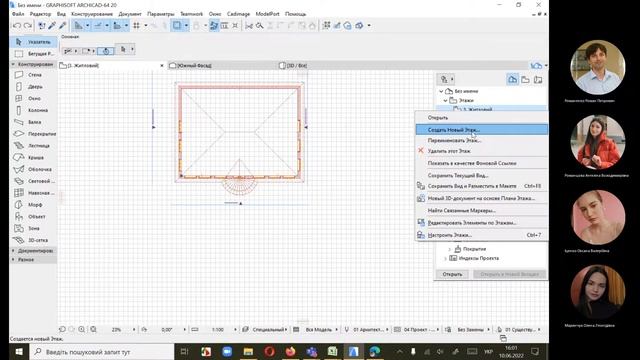The width and height of the screenshot is (640, 360).
Task: Open the 01 Архитект... pen set dropdown
Action: pyautogui.click(x=371, y=329)
